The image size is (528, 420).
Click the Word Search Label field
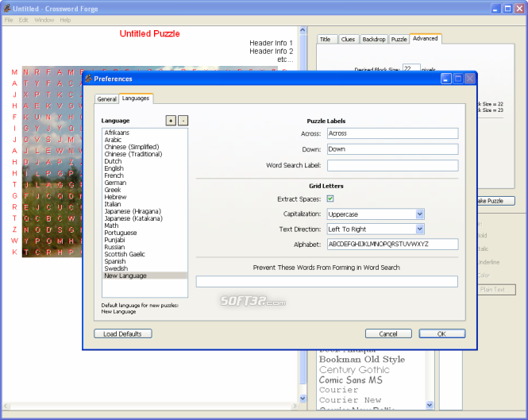393,165
